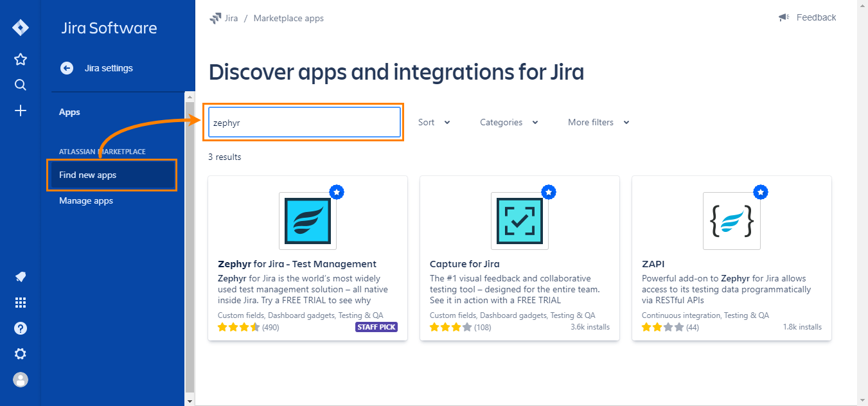The image size is (868, 406).
Task: Click the Jira breadcrumb link
Action: pos(231,18)
